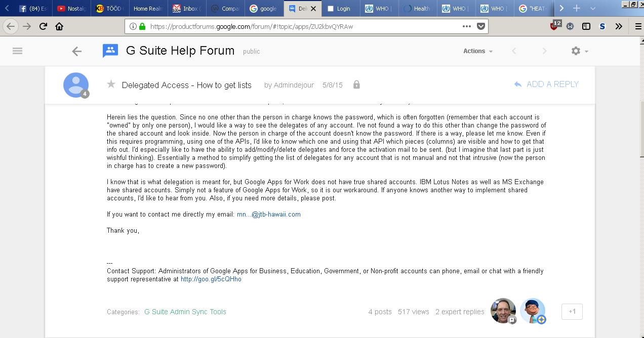The image size is (644, 338).
Task: Click the blue S extension icon
Action: pyautogui.click(x=602, y=26)
